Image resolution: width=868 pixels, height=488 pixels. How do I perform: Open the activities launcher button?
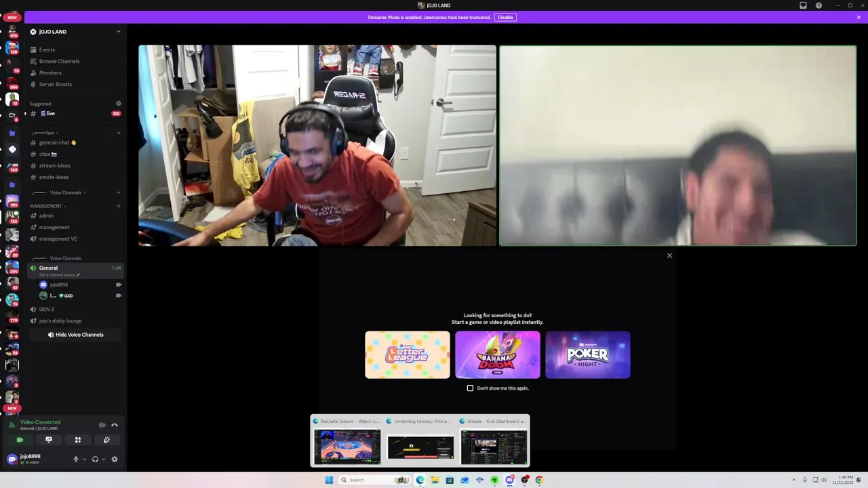tap(78, 440)
